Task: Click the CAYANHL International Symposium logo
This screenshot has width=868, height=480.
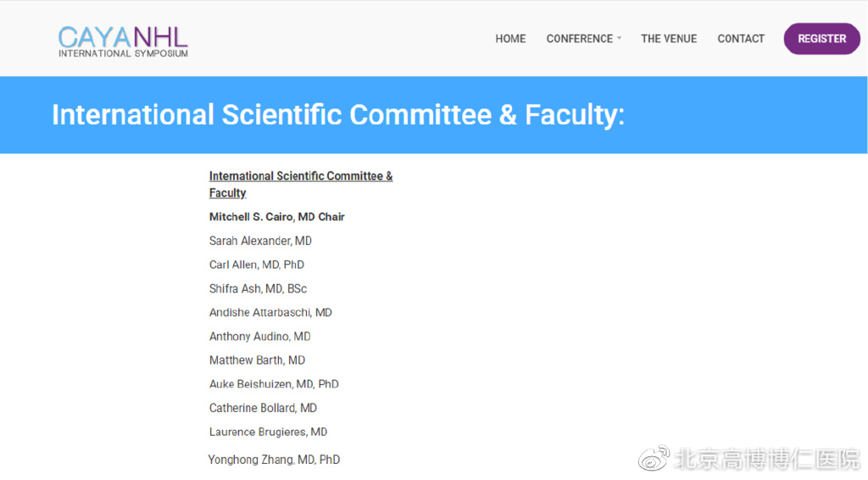Action: (123, 42)
